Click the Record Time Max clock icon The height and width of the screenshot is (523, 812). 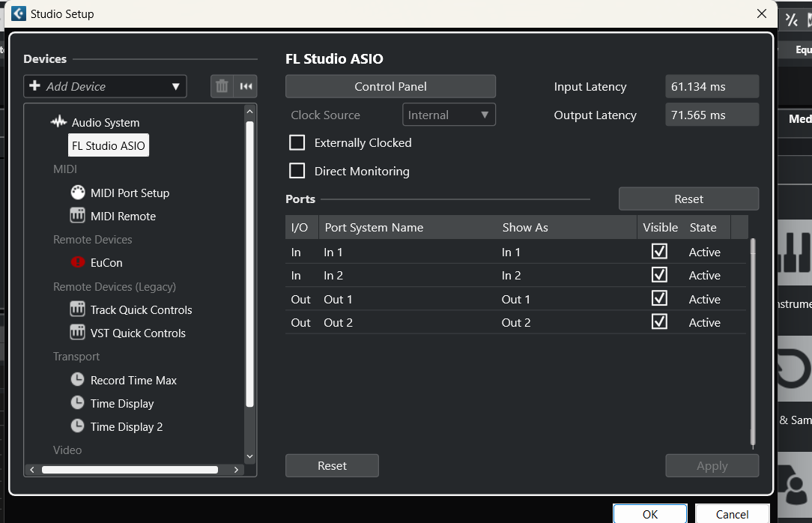78,380
